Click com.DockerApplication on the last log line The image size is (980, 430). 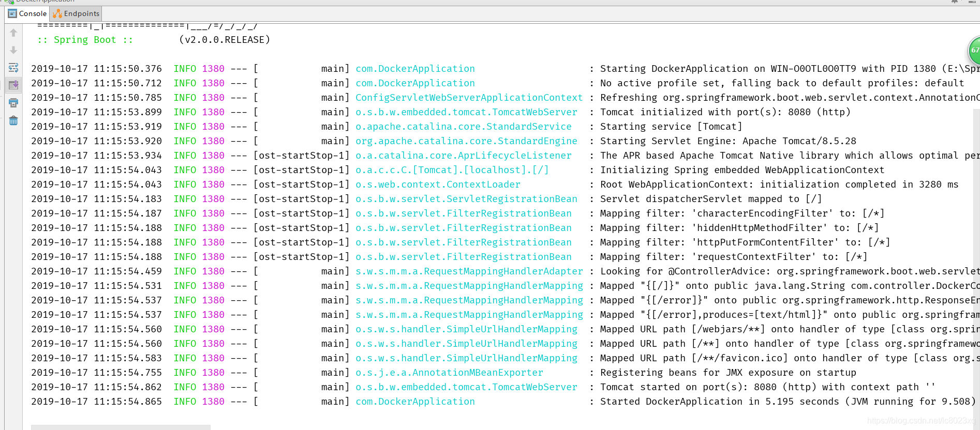click(415, 402)
